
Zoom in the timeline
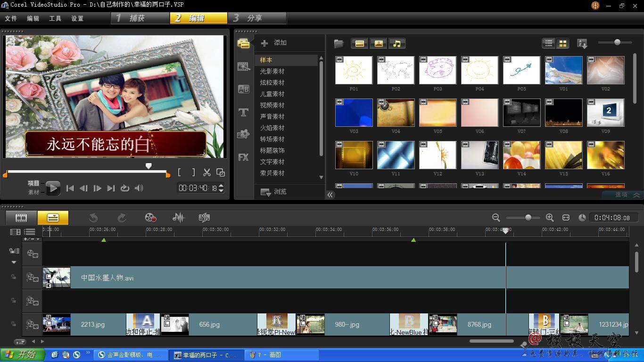[550, 217]
